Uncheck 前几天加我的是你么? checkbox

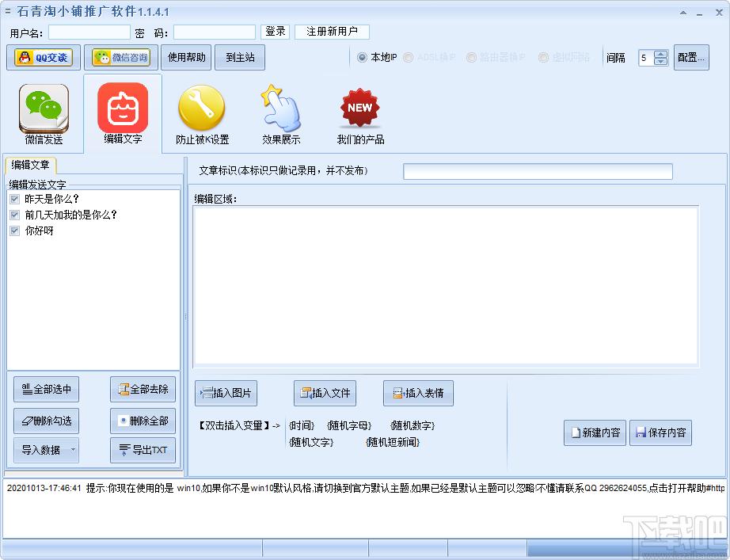[15, 215]
